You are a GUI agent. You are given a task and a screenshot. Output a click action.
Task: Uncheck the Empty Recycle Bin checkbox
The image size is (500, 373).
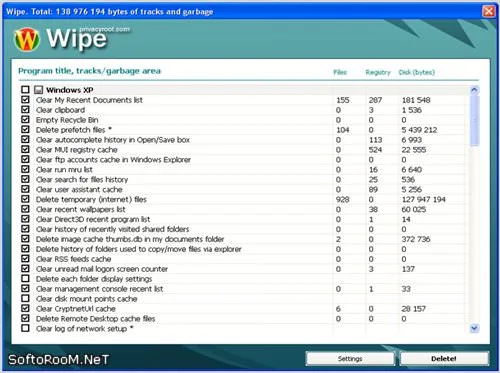tap(25, 120)
